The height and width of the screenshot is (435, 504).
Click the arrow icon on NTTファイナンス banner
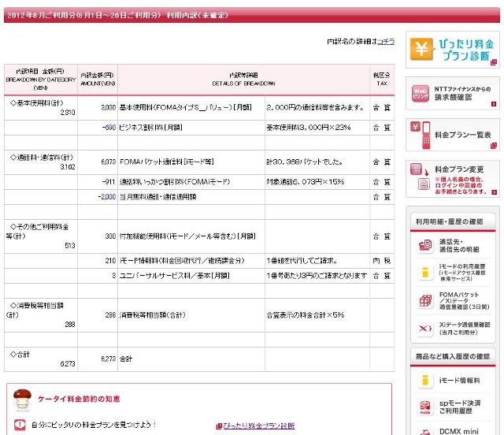[494, 104]
